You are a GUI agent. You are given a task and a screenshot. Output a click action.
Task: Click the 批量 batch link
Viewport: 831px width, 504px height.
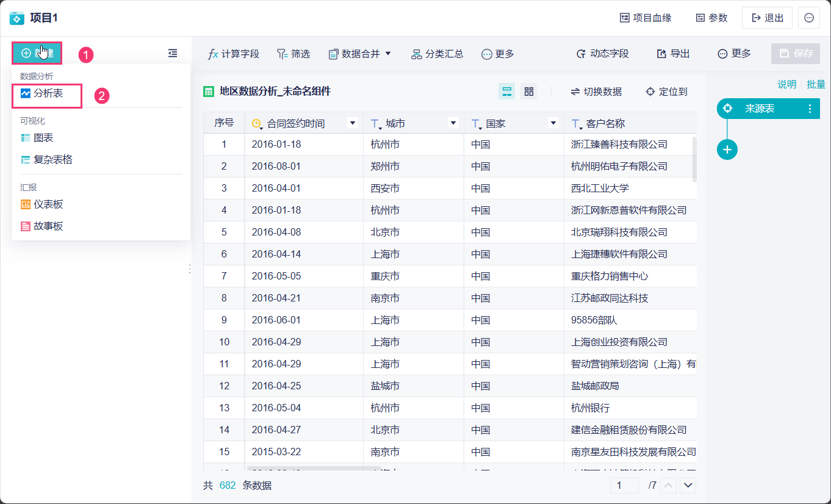[816, 84]
